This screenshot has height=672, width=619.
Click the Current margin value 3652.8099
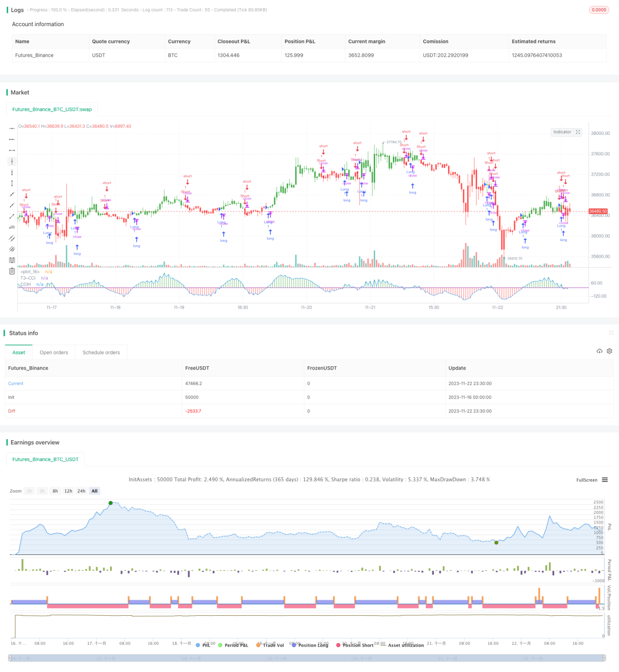coord(361,55)
